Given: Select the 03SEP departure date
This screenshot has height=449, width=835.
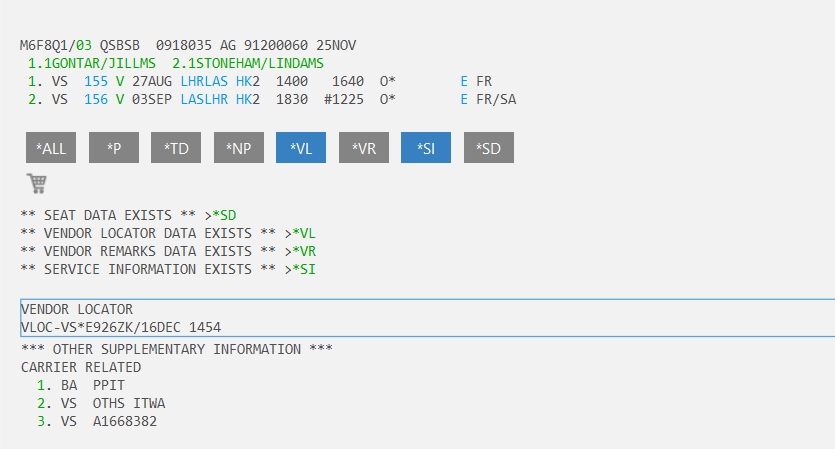Looking at the screenshot, I should [152, 100].
